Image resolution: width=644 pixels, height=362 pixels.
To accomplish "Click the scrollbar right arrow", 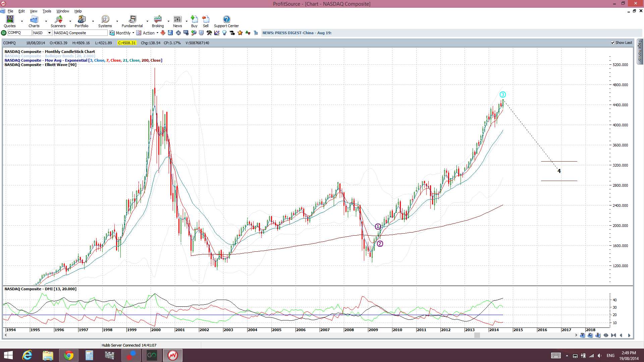I will [x=576, y=335].
